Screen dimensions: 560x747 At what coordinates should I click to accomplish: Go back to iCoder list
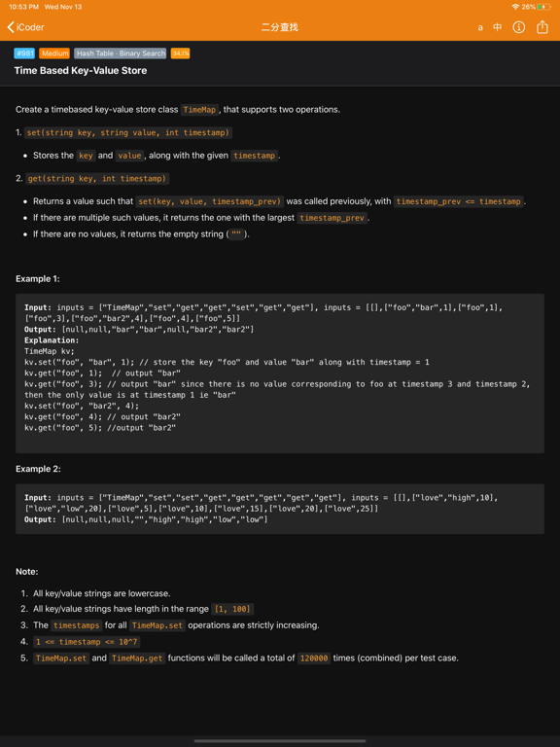tap(25, 27)
